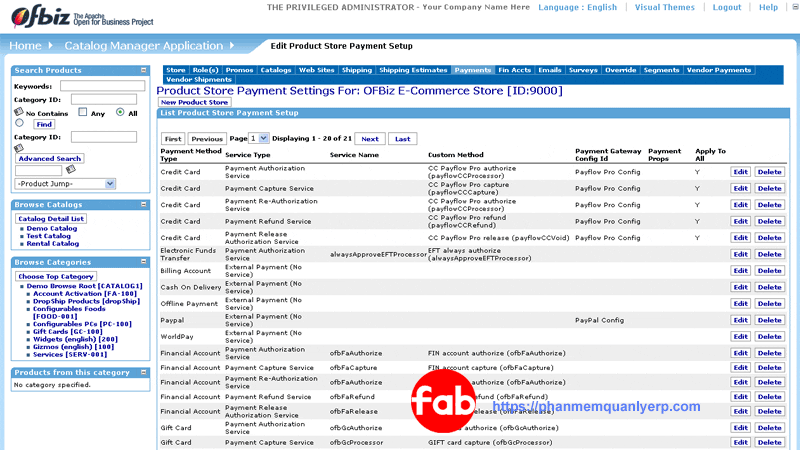This screenshot has width=800, height=450.
Task: Click arrow after Catalog Manager Application breadcrumb
Action: (232, 45)
